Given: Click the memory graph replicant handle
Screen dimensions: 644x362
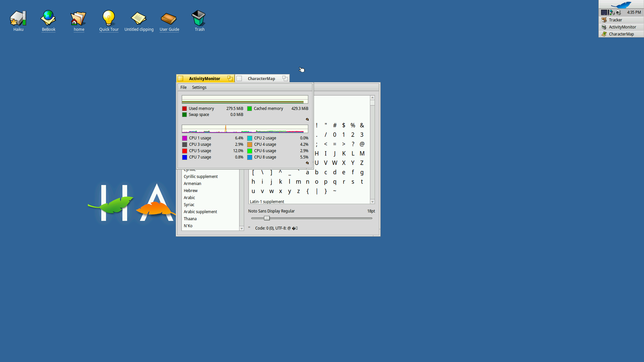Looking at the screenshot, I should click(x=307, y=119).
